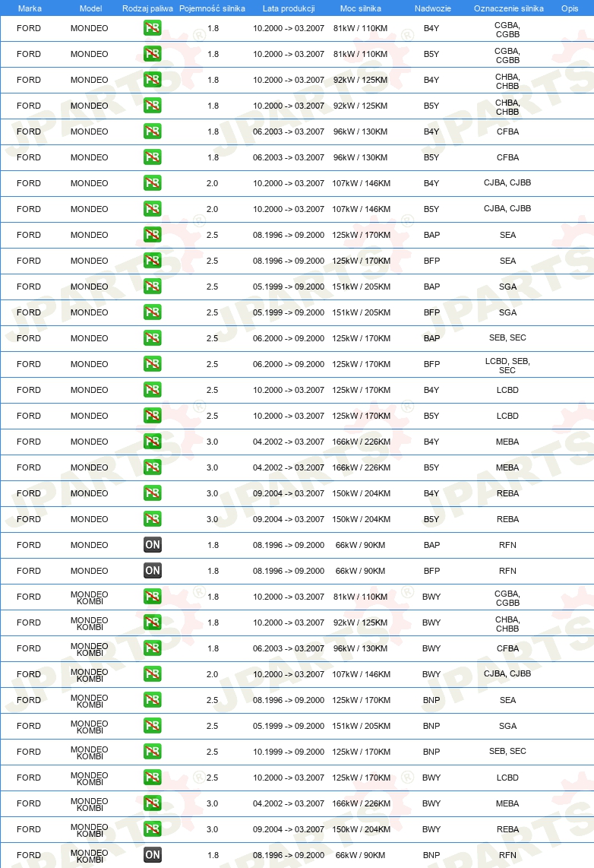
Task: Select the '10.1999 -> 09.2000' production years cell
Action: click(x=289, y=752)
